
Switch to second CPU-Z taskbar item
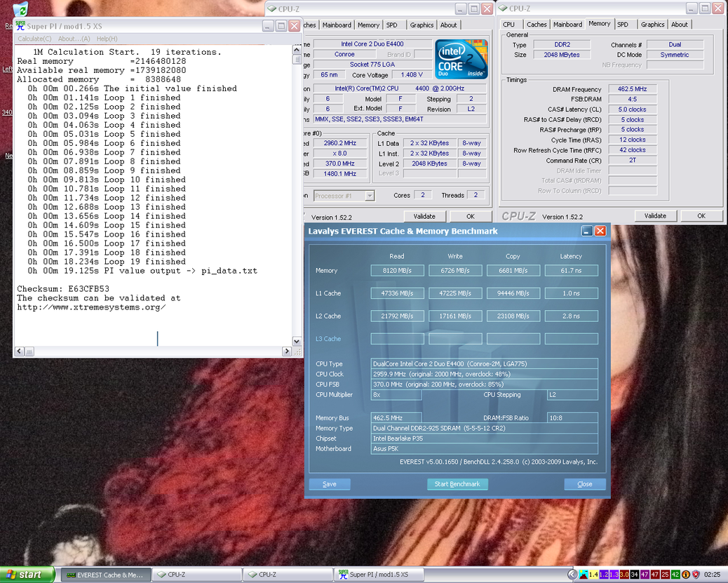pos(288,575)
